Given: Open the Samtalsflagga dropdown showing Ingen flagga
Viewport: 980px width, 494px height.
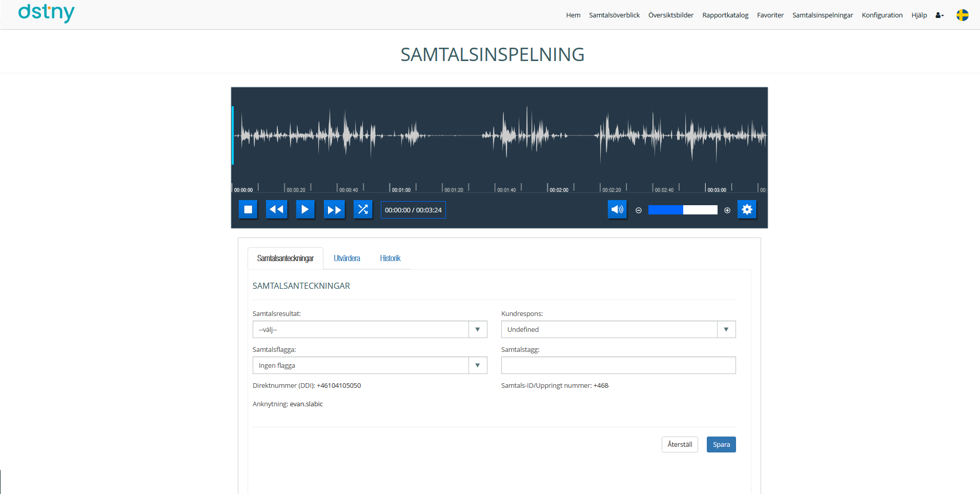Looking at the screenshot, I should pos(370,365).
